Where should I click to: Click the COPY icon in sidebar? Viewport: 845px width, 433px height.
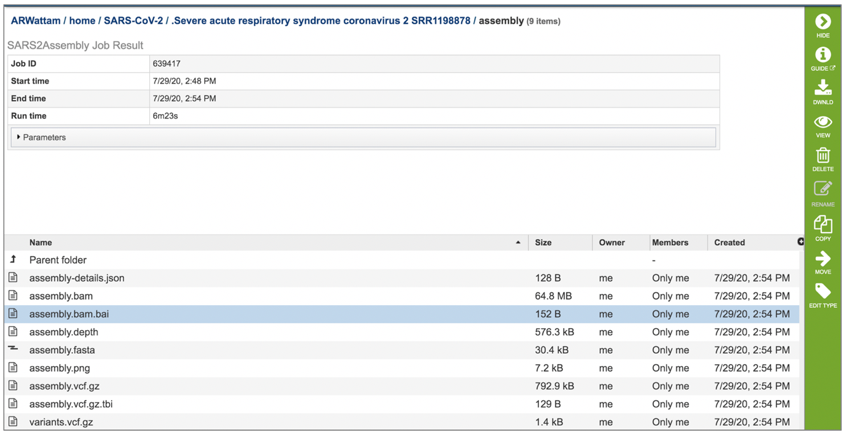click(x=822, y=224)
